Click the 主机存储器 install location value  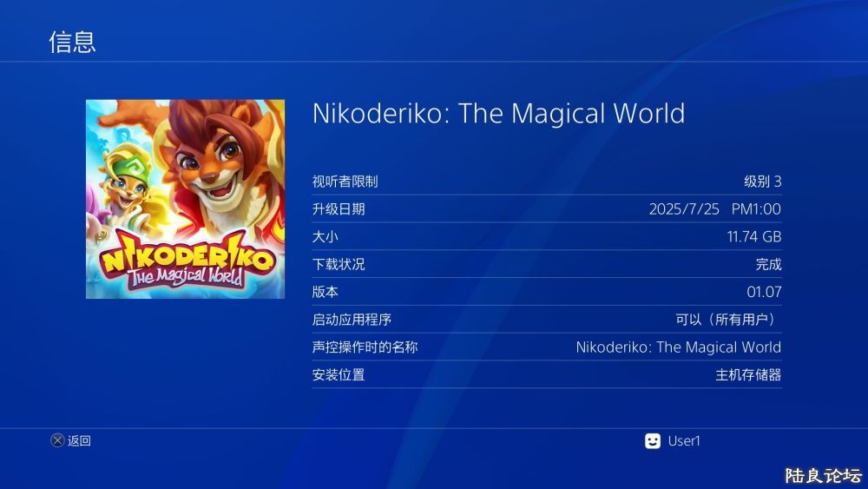click(748, 375)
